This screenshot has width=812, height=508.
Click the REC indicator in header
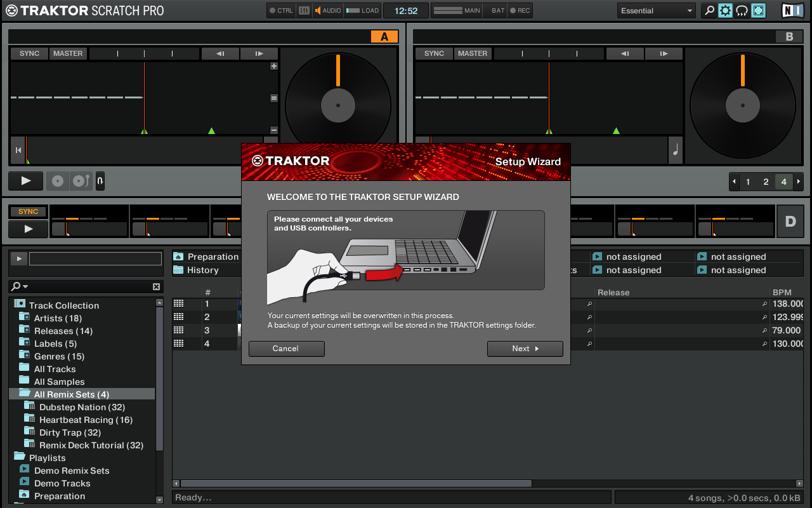click(x=520, y=10)
